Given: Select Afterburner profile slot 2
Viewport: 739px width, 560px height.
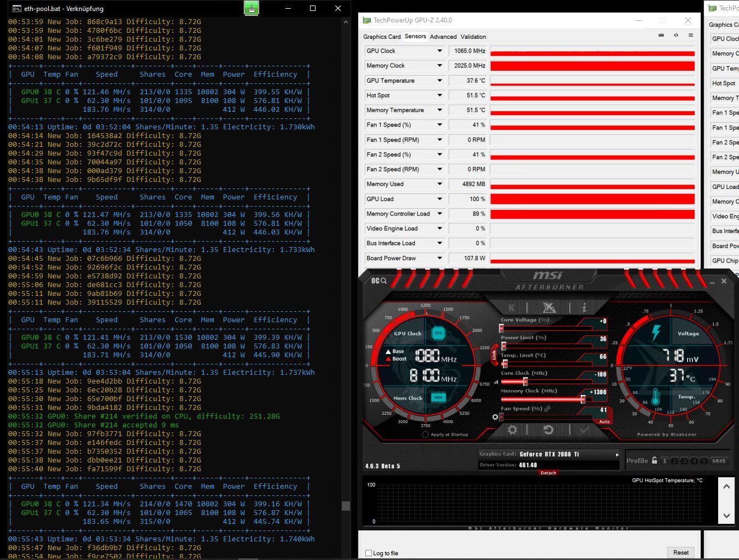Looking at the screenshot, I should click(674, 461).
